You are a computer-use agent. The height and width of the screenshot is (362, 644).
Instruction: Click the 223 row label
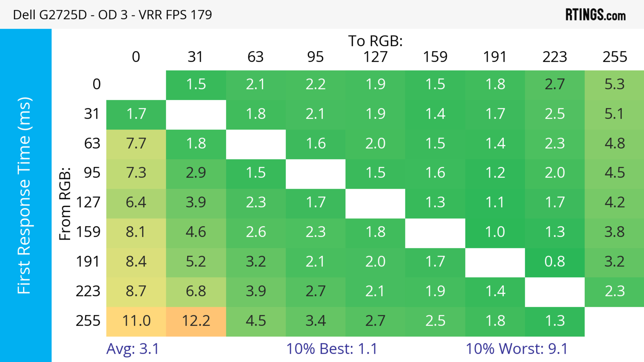(x=88, y=291)
